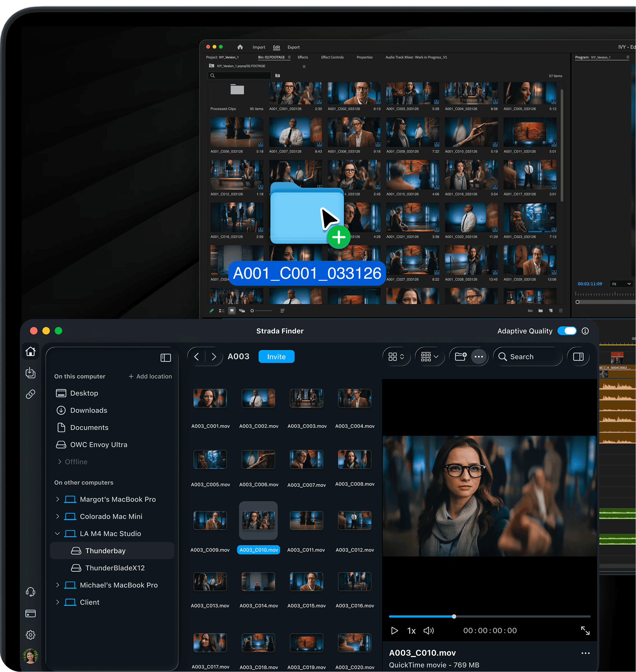
Task: Select the Thunderbay drive
Action: (112, 551)
